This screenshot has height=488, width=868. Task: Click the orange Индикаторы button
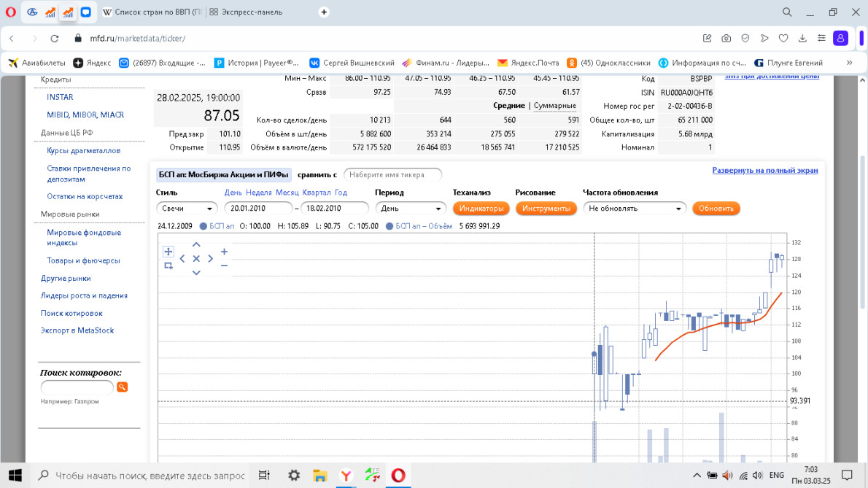tap(481, 209)
